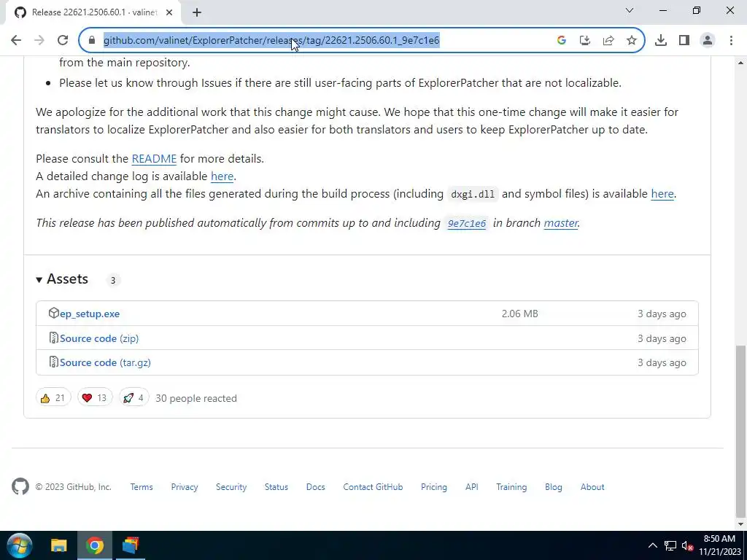The width and height of the screenshot is (747, 560).
Task: Toggle the heart reaction with 13
Action: click(95, 397)
